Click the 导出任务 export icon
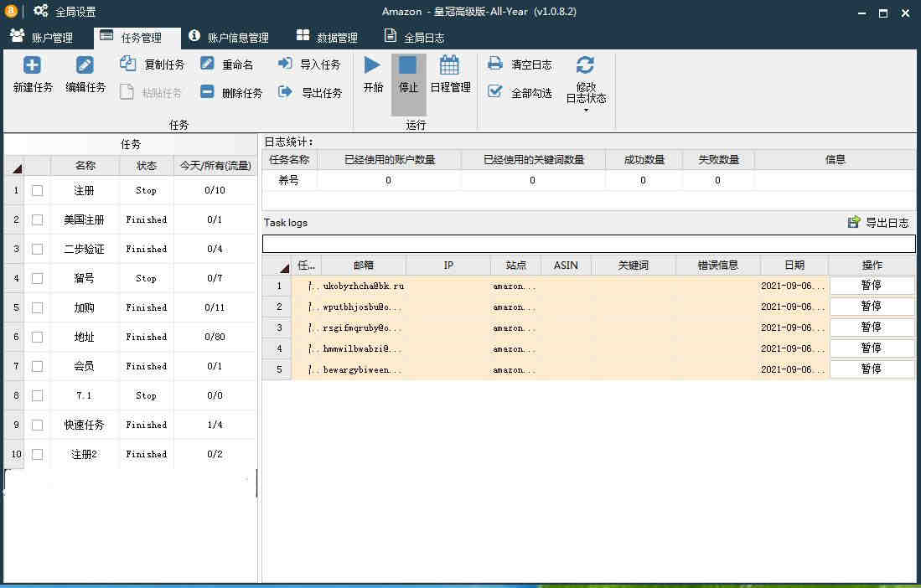This screenshot has height=588, width=921. (285, 91)
